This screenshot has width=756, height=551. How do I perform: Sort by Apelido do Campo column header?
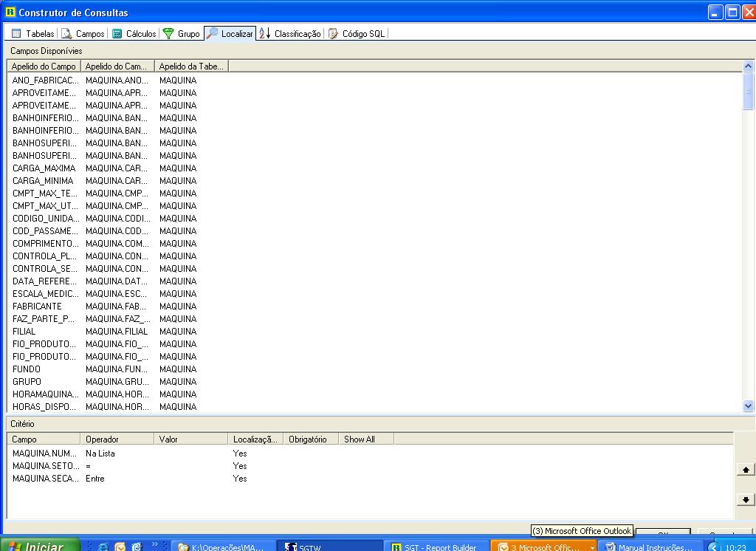click(44, 66)
